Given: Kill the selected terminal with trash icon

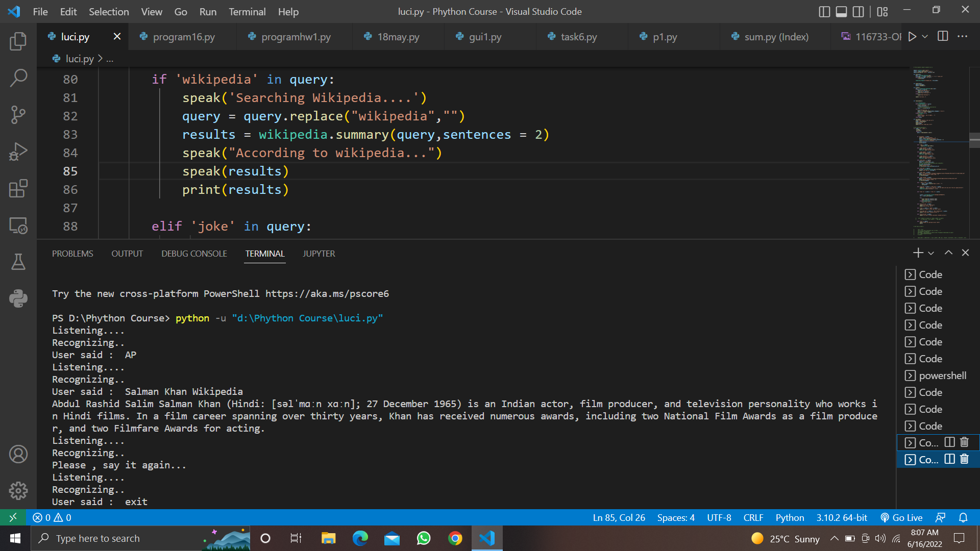Looking at the screenshot, I should (964, 459).
